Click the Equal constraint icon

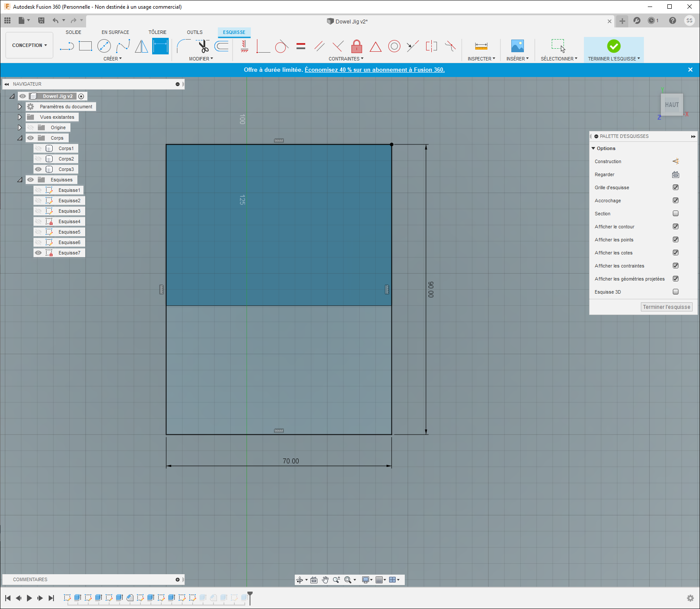pos(300,46)
